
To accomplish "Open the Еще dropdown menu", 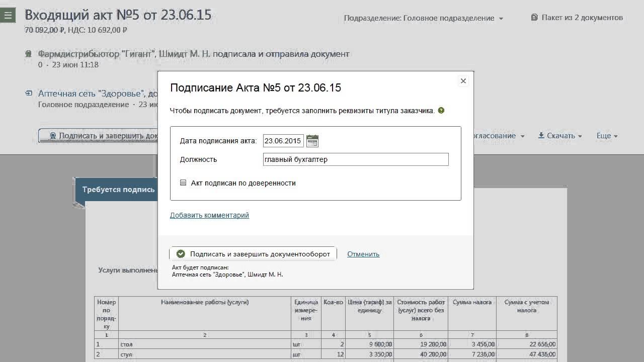I will point(607,136).
